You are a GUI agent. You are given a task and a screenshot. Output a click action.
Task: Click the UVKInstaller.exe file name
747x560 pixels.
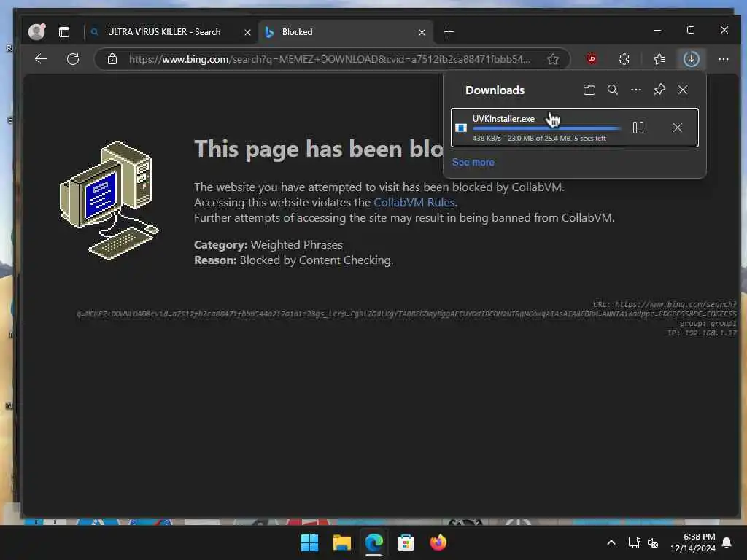tap(503, 119)
